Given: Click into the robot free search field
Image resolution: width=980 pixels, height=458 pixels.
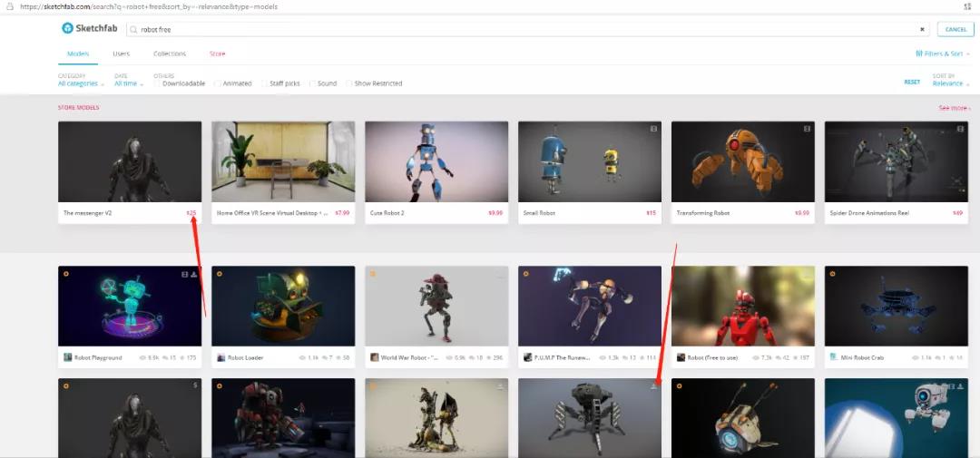Looking at the screenshot, I should click(526, 29).
